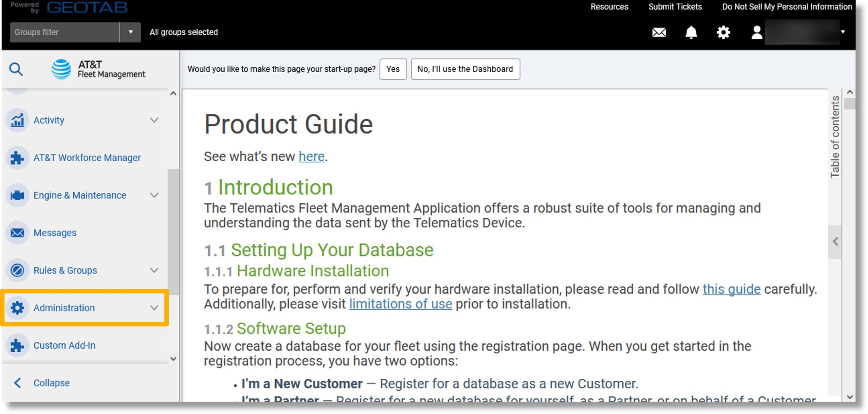Click in the Groups filter field
This screenshot has width=868, height=414.
[x=65, y=32]
